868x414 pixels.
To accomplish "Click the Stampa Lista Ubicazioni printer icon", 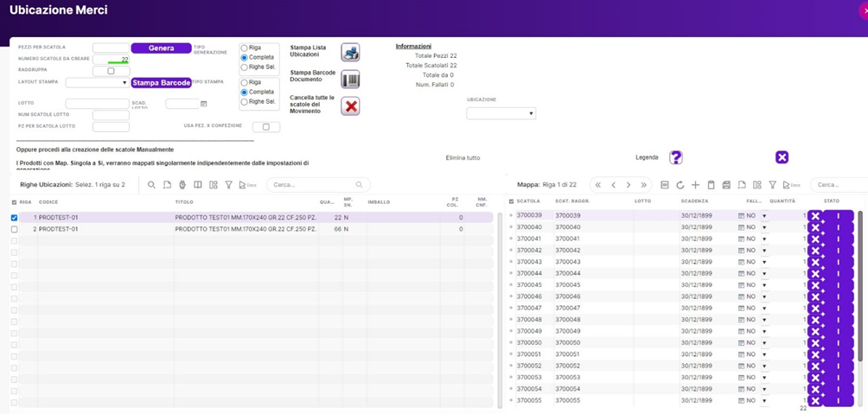I will (x=350, y=53).
